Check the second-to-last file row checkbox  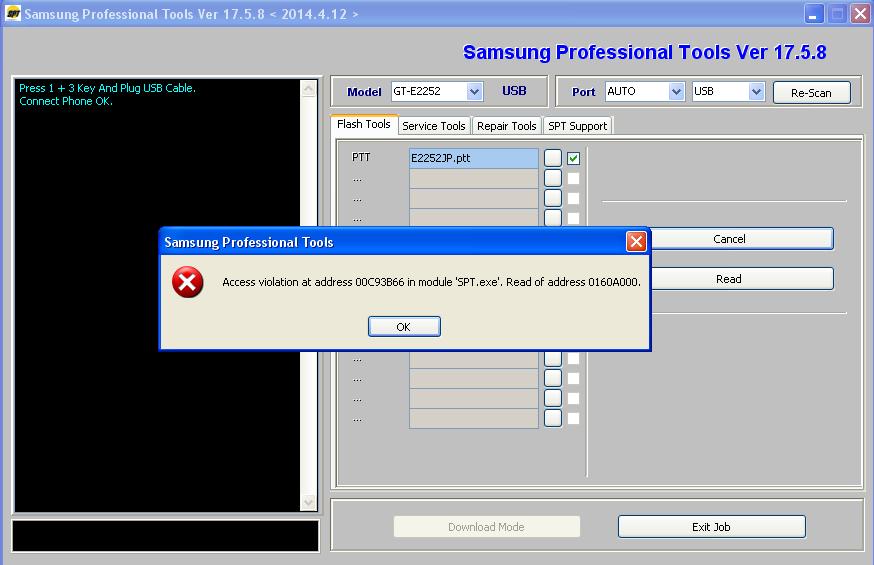point(574,398)
